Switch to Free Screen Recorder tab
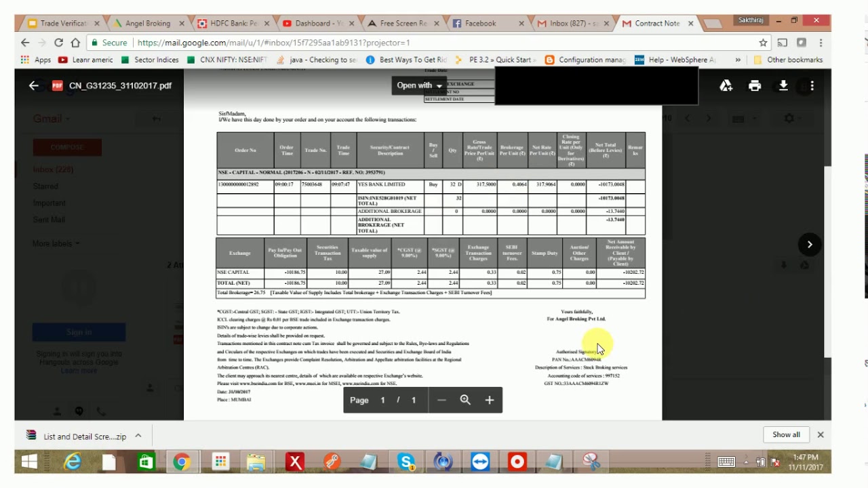Screen dimensions: 868x488 (x=403, y=23)
